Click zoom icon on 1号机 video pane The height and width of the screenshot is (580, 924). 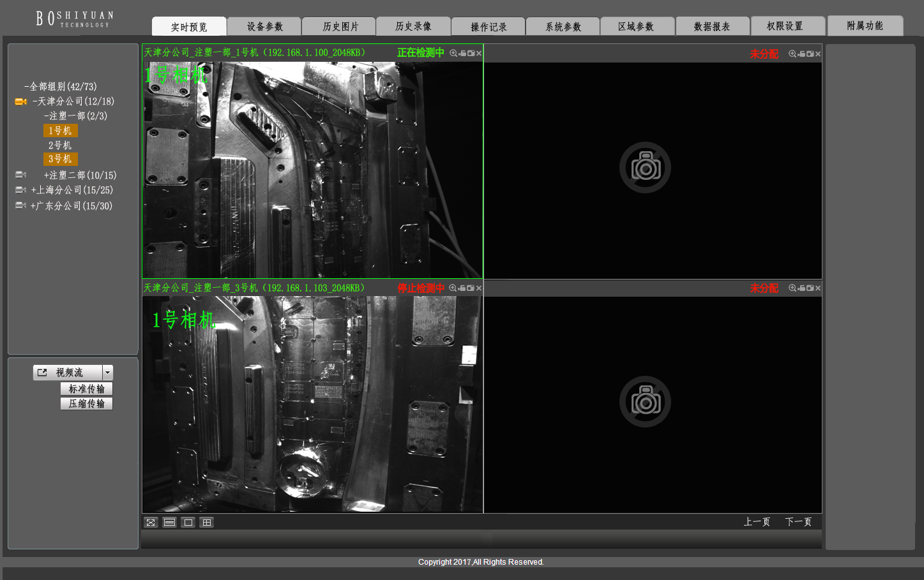coord(453,54)
